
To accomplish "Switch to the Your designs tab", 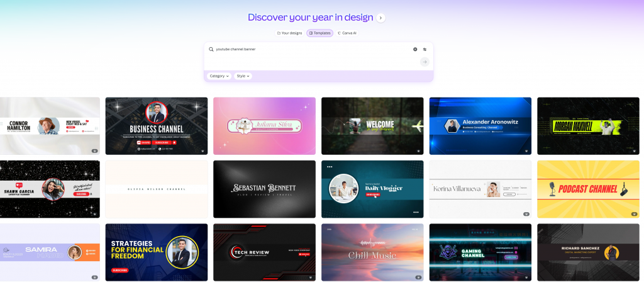I will [x=289, y=33].
